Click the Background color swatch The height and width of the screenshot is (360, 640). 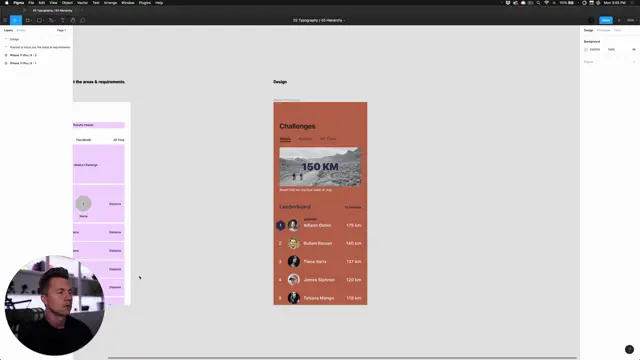click(x=586, y=49)
